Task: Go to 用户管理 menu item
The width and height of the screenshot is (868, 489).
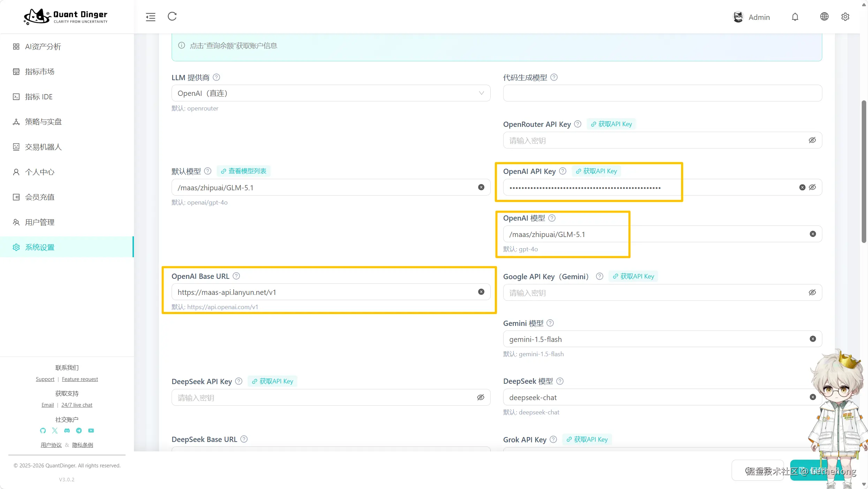Action: pyautogui.click(x=39, y=222)
